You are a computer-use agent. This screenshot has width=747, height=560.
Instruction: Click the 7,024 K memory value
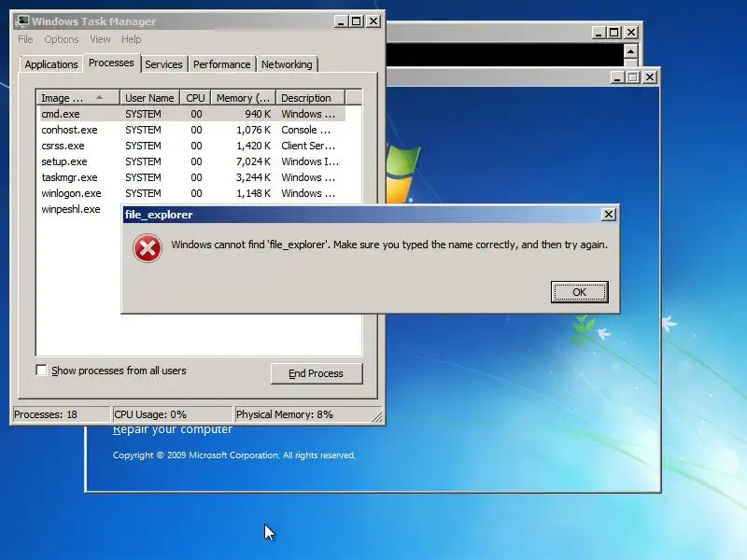pos(253,161)
